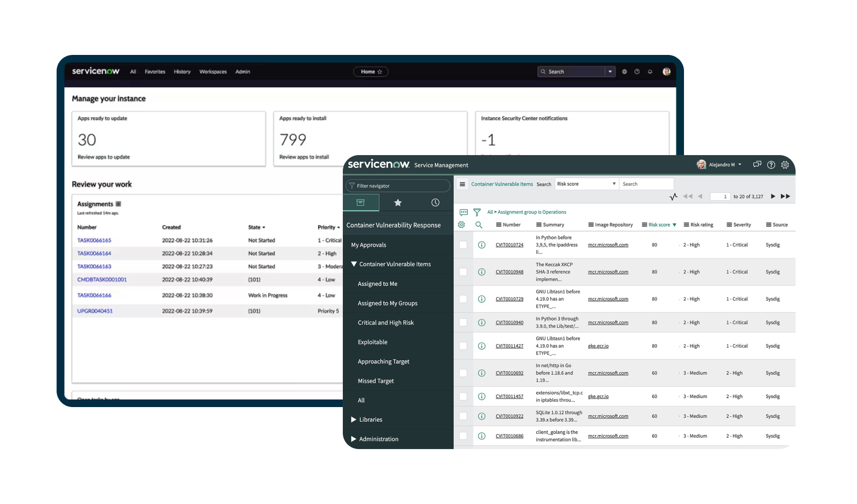Open the Number column options menu icon

tap(499, 225)
